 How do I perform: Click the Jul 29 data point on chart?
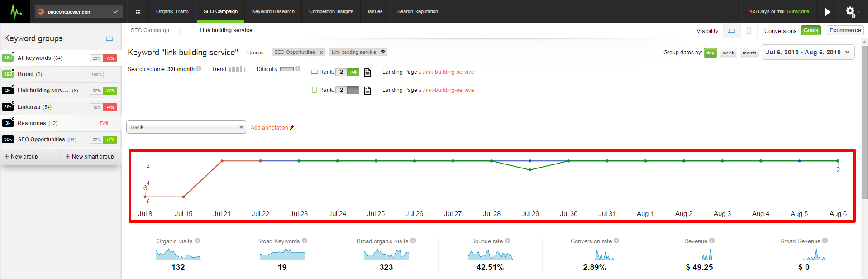(530, 170)
